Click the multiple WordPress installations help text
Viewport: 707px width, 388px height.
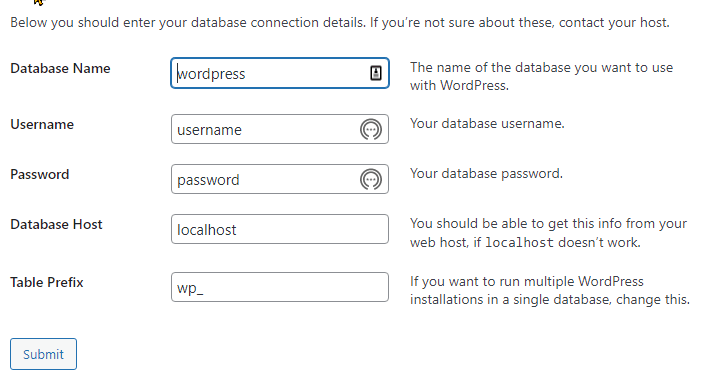pos(550,290)
